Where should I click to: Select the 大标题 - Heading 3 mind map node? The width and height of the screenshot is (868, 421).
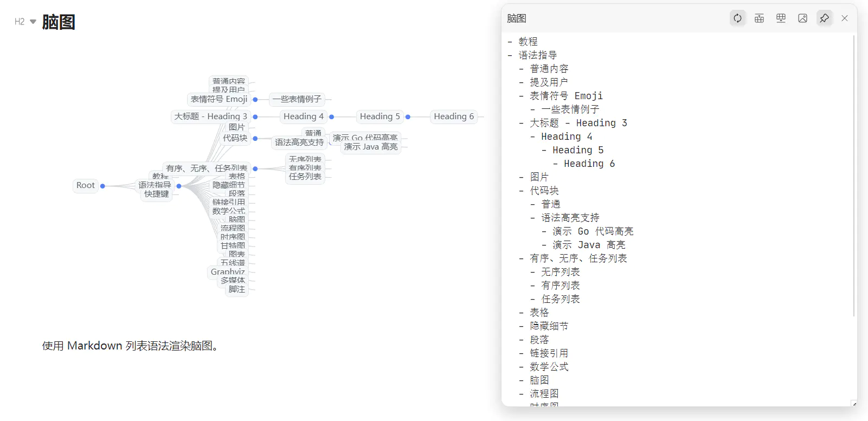coord(210,116)
